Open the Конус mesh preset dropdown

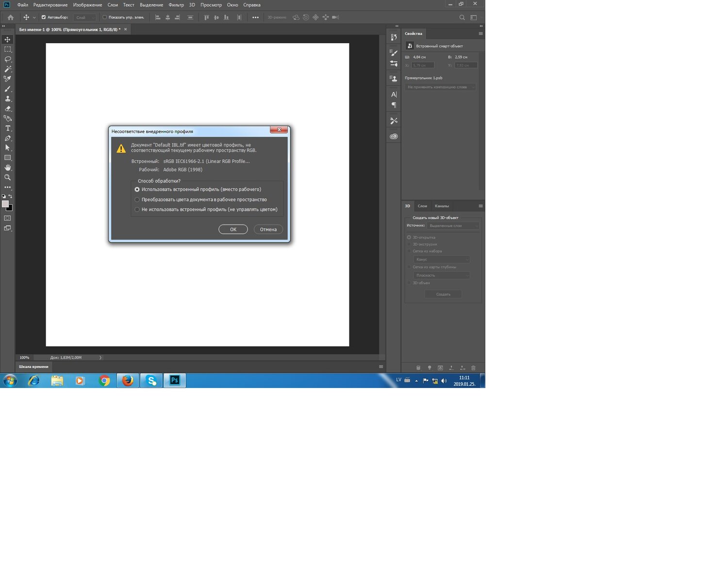[x=442, y=259]
